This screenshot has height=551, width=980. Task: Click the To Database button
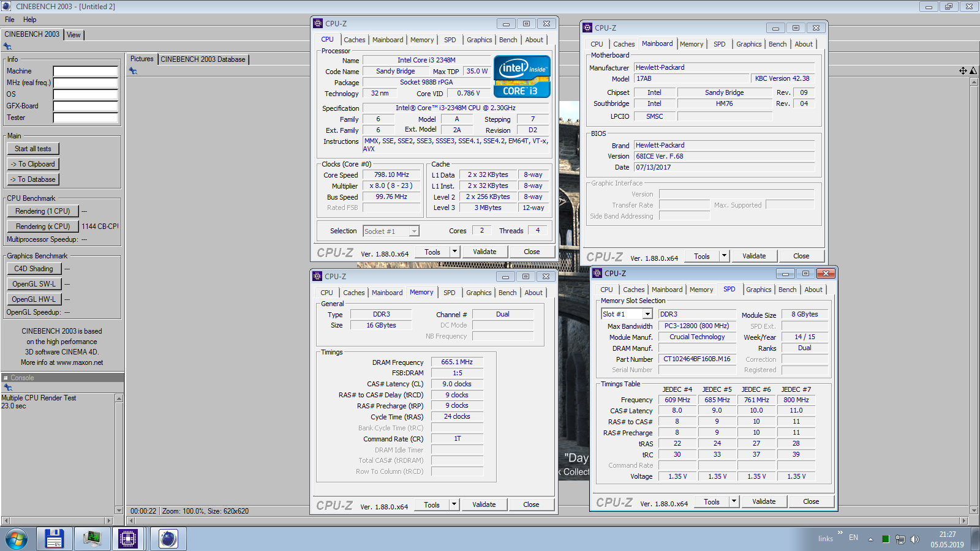click(x=33, y=179)
